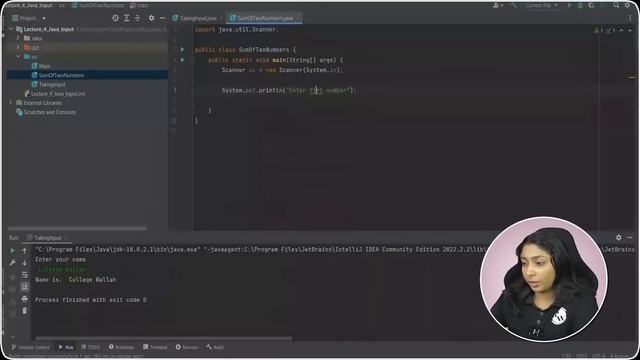Viewport: 640px width, 360px height.
Task: Open Search Everywhere magnifier
Action: point(616,5)
